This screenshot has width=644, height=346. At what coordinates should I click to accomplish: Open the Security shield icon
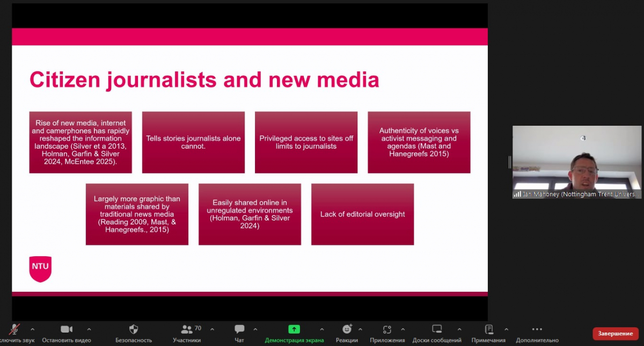pyautogui.click(x=134, y=329)
